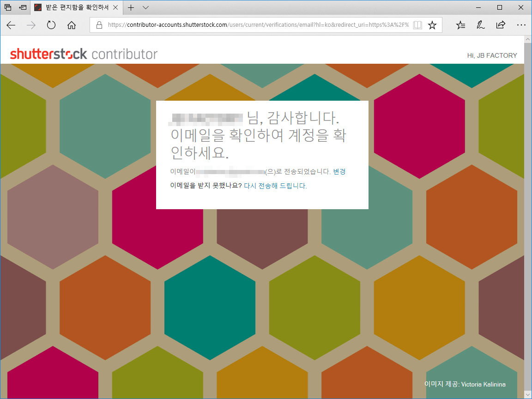This screenshot has width=532, height=399.
Task: Click the Shutterstock contributor logo
Action: click(84, 54)
